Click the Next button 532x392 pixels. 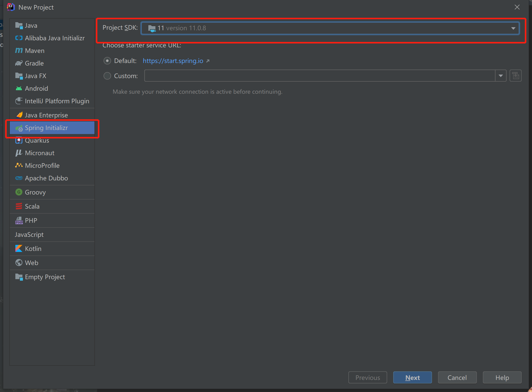[x=412, y=378]
